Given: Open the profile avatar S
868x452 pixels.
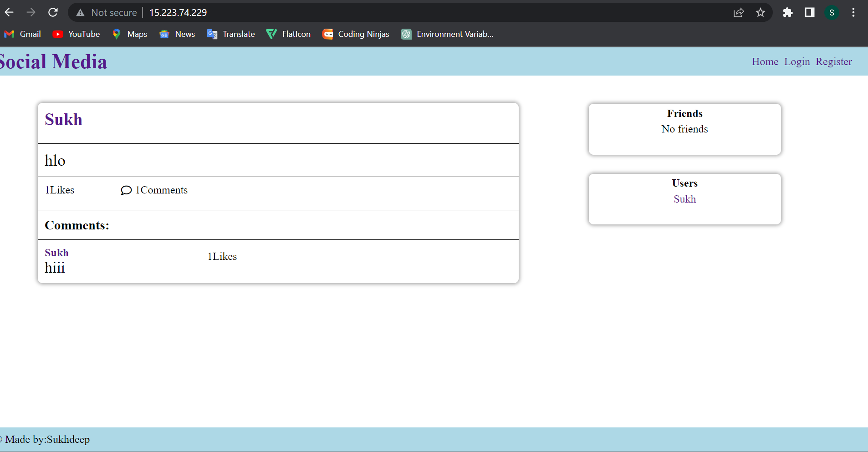Looking at the screenshot, I should [832, 13].
